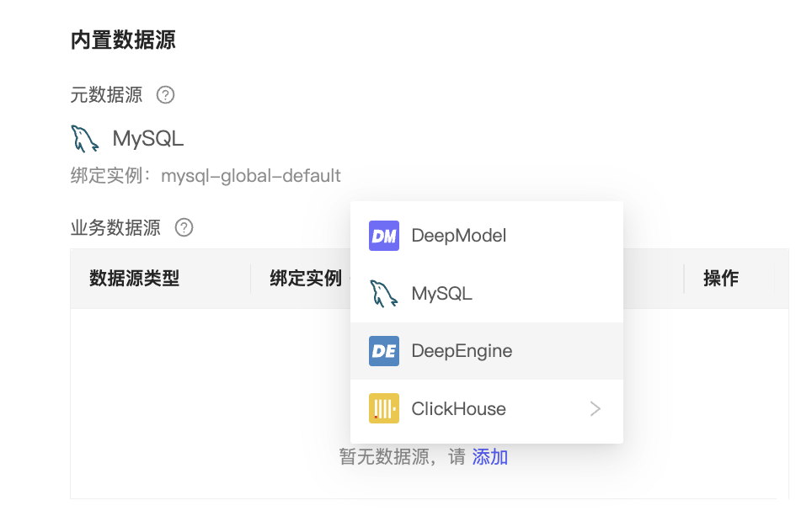Click the help icon beside 业务数据源
Screen dimensions: 812x527
coord(184,228)
